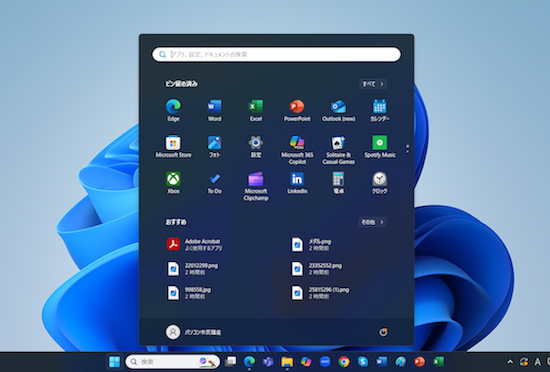
Task: Open the user account profile menu
Action: pos(193,332)
